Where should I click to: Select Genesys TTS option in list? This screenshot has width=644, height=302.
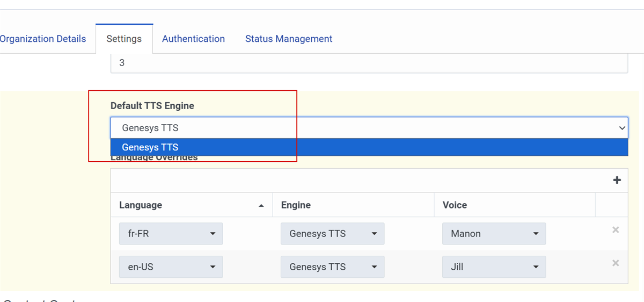pos(369,147)
